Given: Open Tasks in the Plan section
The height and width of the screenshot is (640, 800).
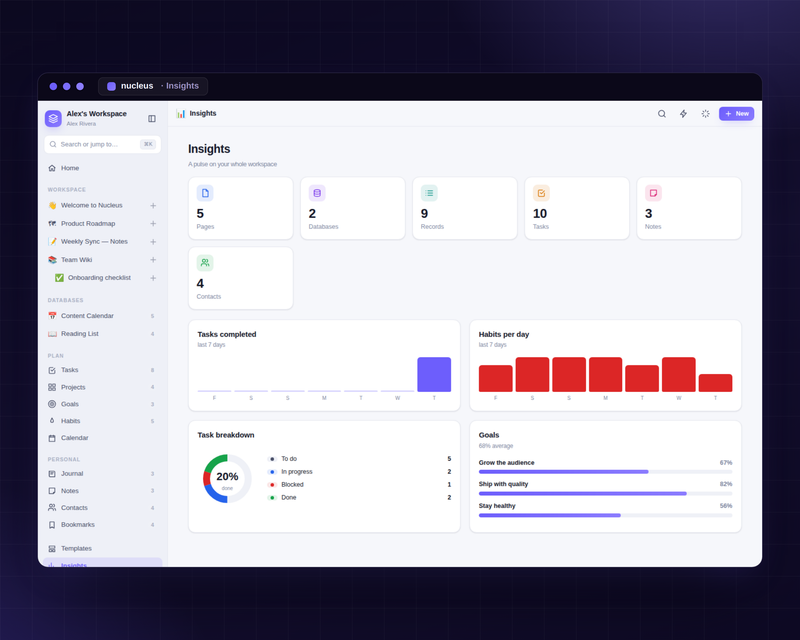Looking at the screenshot, I should (x=103, y=370).
